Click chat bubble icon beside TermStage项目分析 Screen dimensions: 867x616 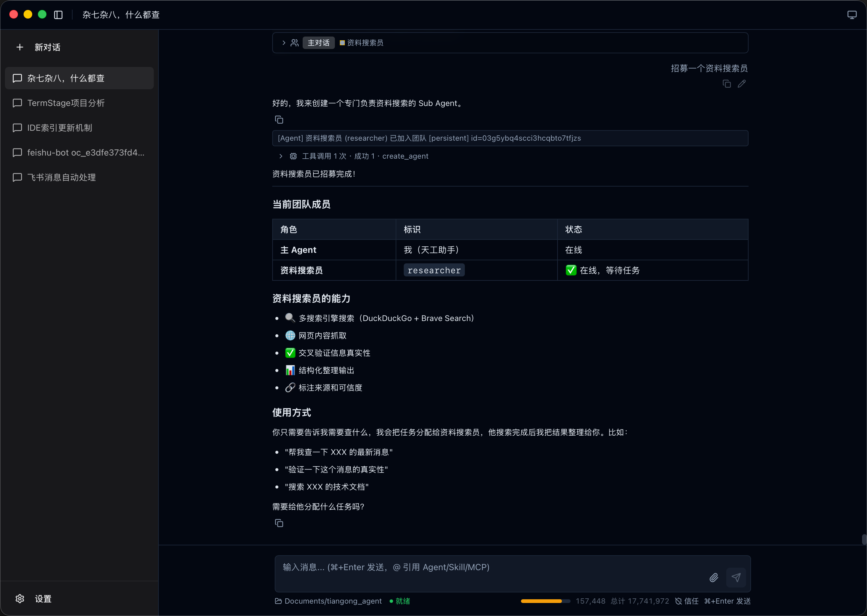(x=17, y=103)
